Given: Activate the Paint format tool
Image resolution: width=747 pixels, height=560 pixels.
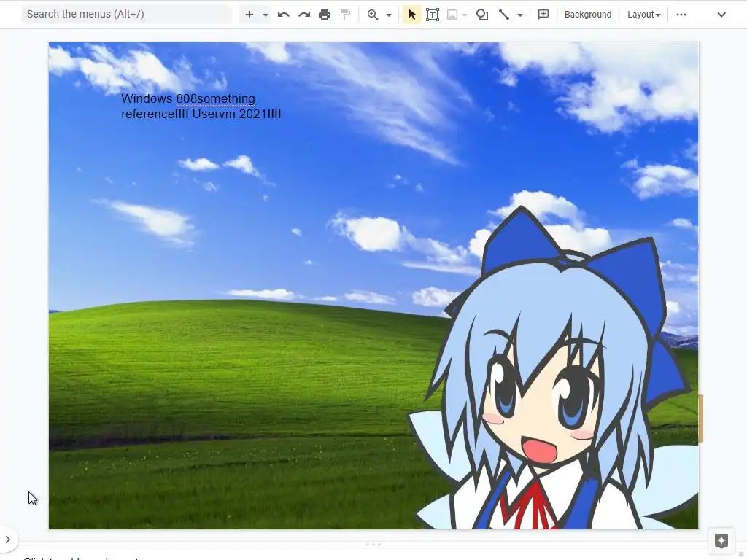Looking at the screenshot, I should [x=345, y=15].
